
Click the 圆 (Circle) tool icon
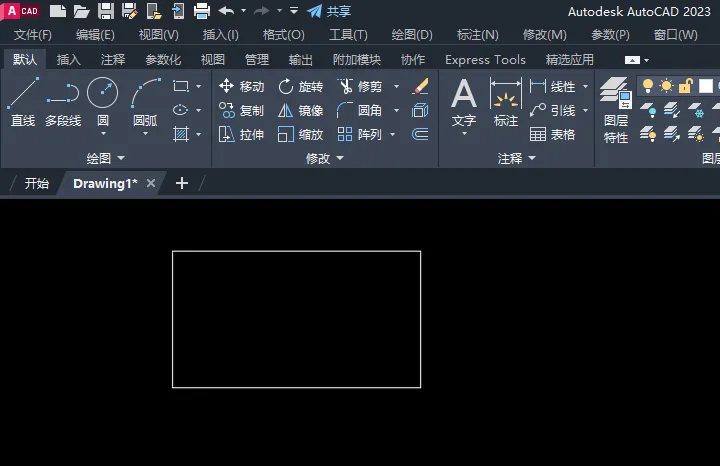[x=102, y=93]
